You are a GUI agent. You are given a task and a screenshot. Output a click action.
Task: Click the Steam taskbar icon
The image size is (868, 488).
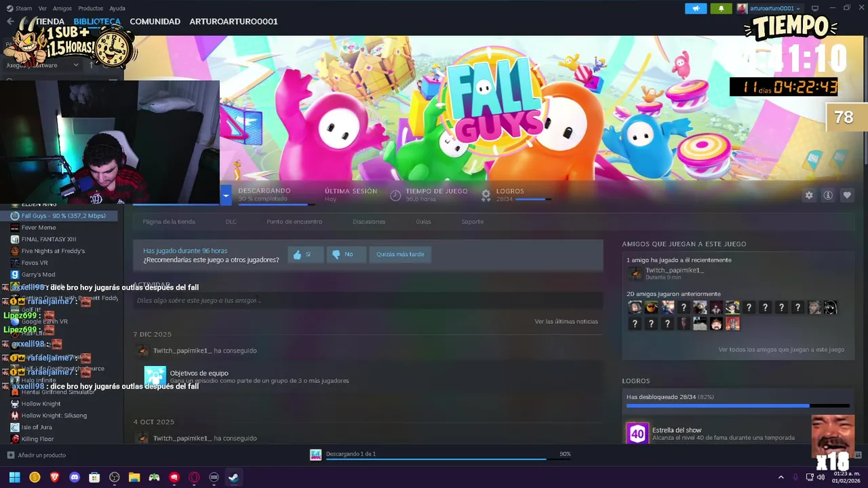(233, 477)
